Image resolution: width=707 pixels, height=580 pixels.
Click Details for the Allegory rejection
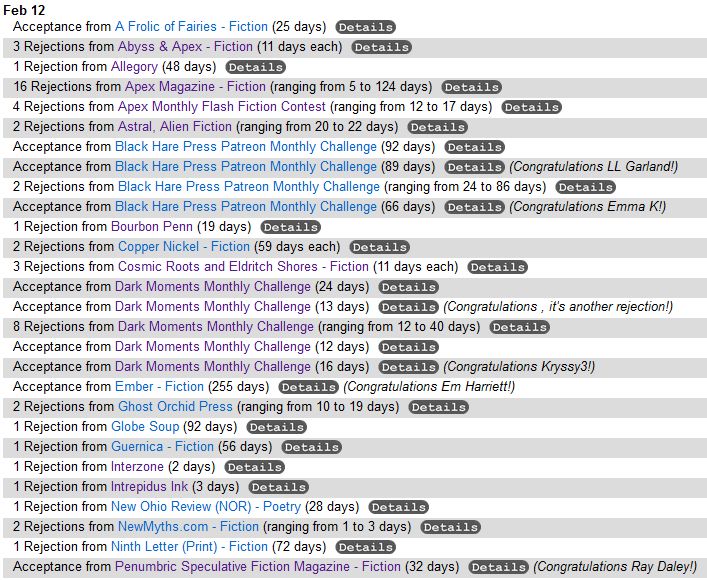point(255,67)
